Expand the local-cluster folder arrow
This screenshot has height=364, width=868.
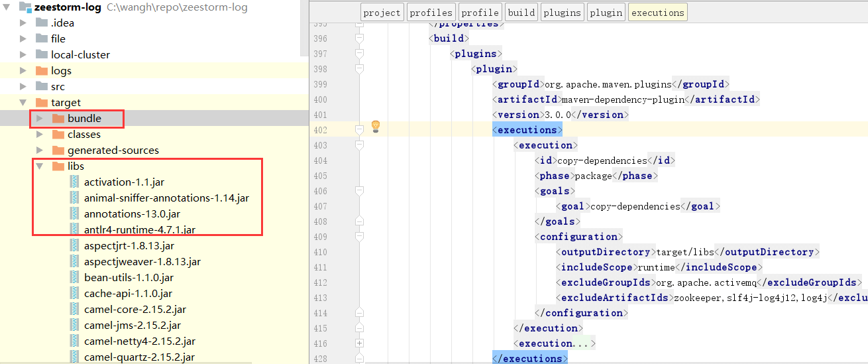23,54
